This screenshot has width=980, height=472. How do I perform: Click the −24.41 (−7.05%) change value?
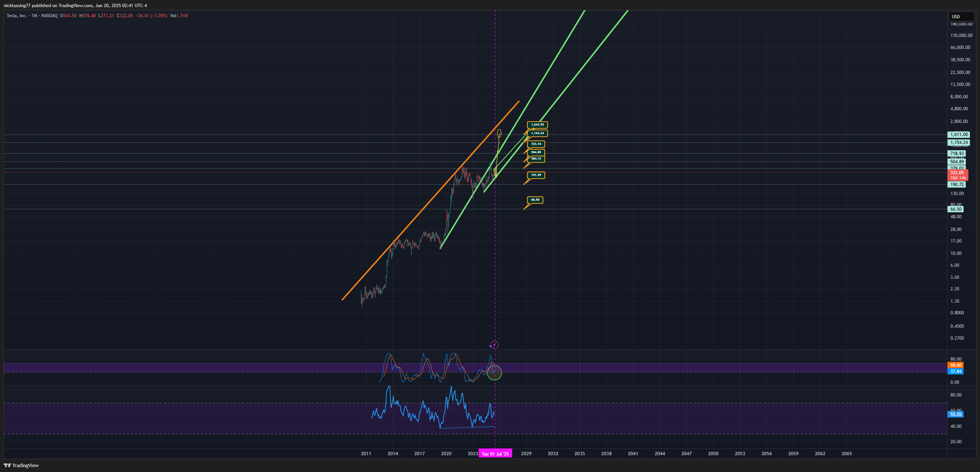151,16
